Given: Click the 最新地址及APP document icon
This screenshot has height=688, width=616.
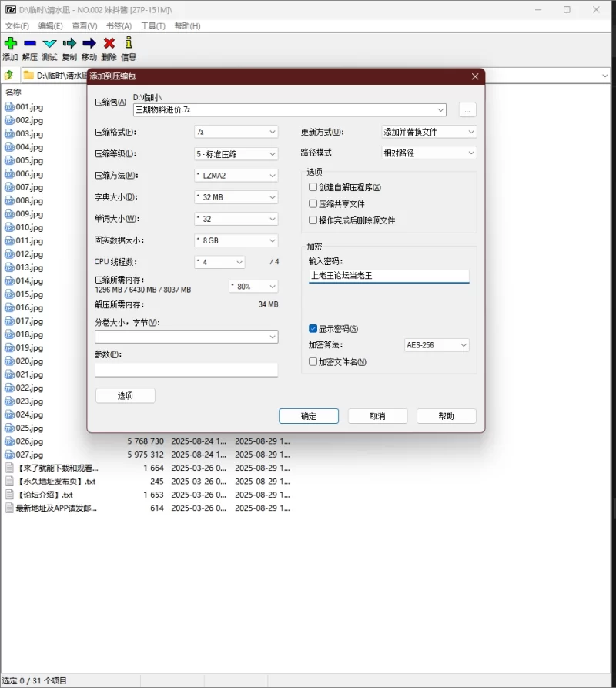Looking at the screenshot, I should point(9,508).
